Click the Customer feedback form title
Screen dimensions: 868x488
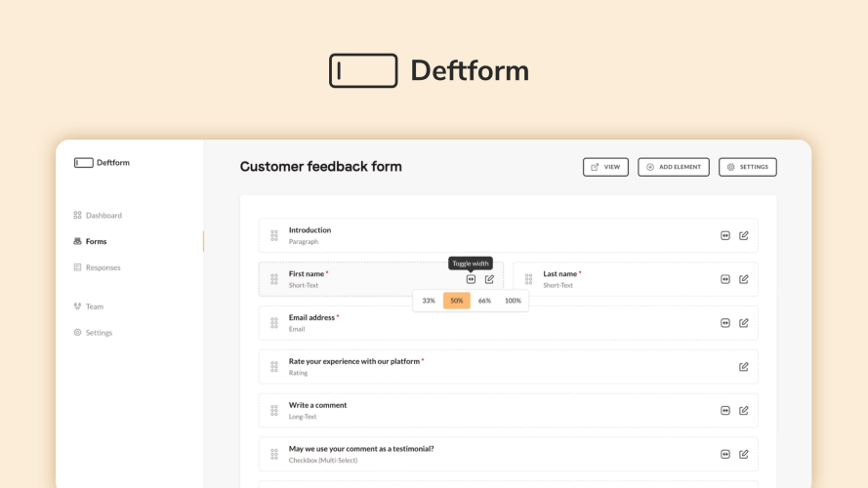point(321,167)
